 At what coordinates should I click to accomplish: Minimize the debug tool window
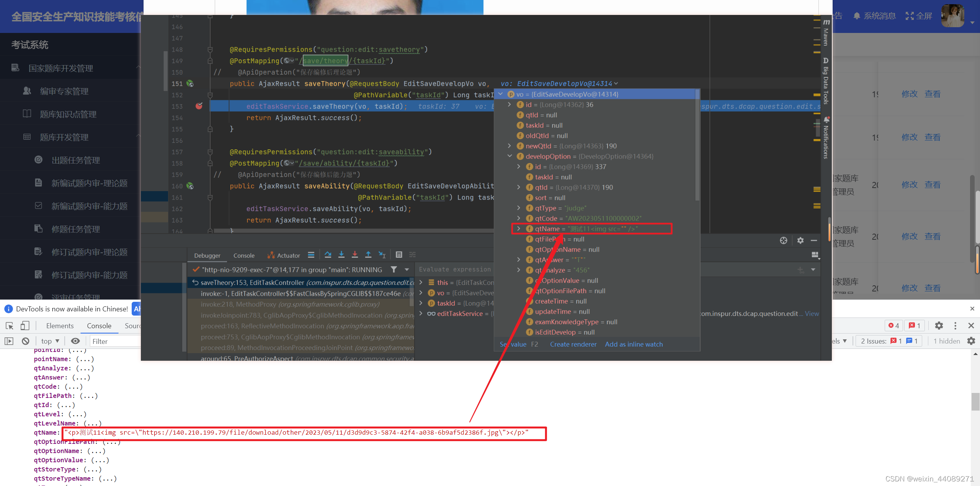814,241
